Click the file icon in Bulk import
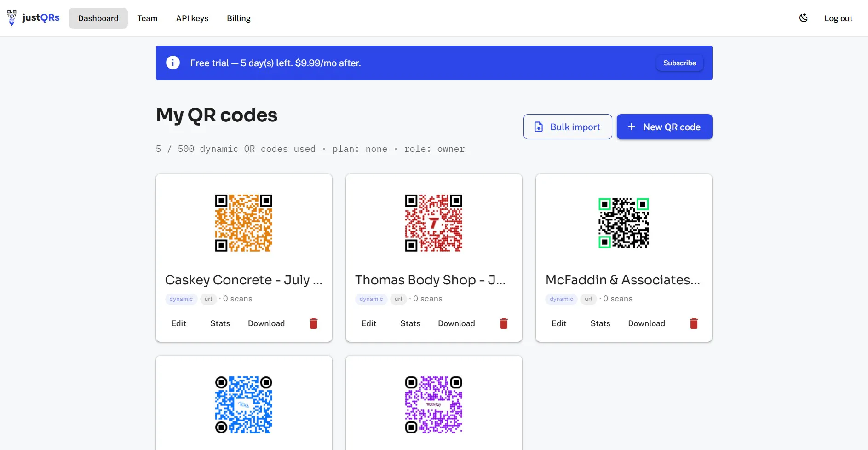 pyautogui.click(x=539, y=127)
